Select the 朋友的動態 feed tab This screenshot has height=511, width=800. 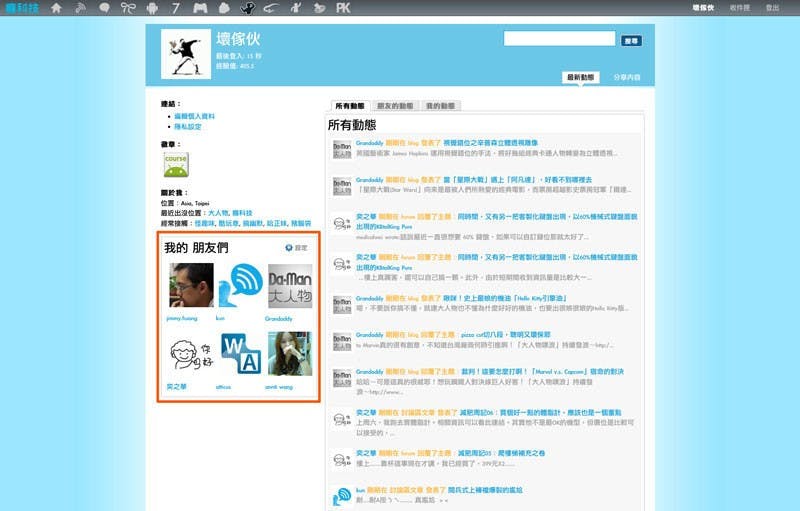tap(395, 106)
